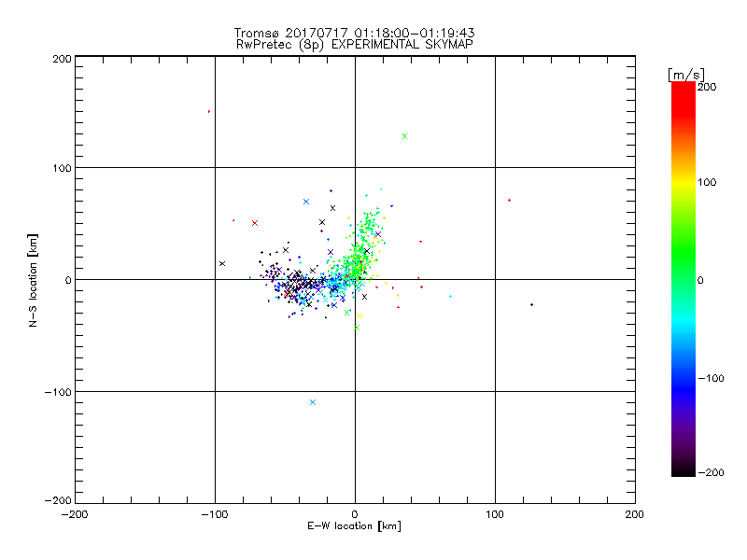Select the yellow X marker below the cluster
Screen dimensions: 747x560
coord(359,315)
